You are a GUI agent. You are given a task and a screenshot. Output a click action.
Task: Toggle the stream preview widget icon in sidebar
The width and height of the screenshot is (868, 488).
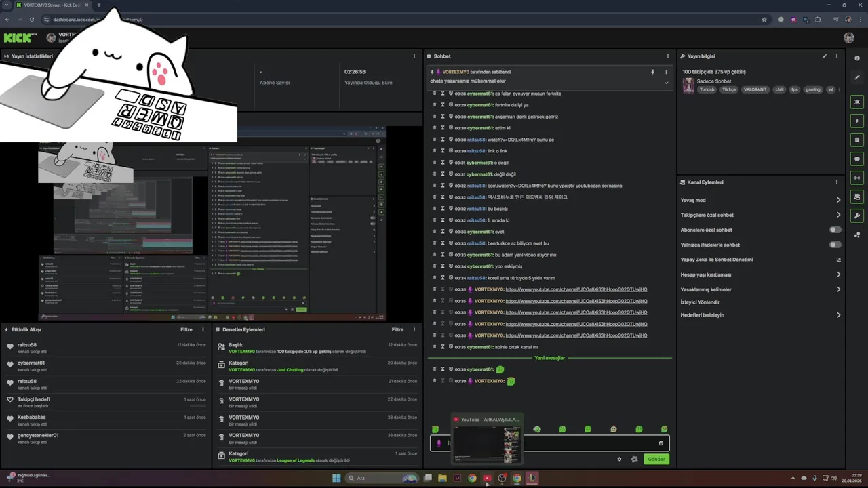[857, 102]
